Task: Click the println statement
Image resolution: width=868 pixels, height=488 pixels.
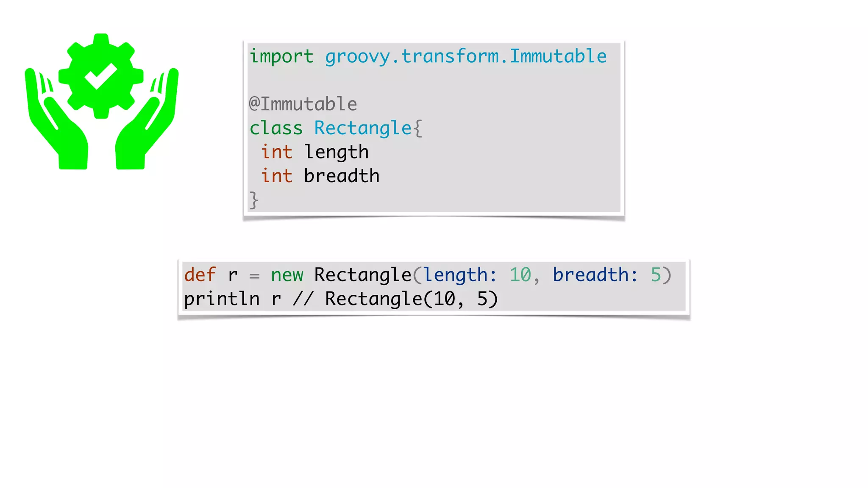Action: (221, 299)
